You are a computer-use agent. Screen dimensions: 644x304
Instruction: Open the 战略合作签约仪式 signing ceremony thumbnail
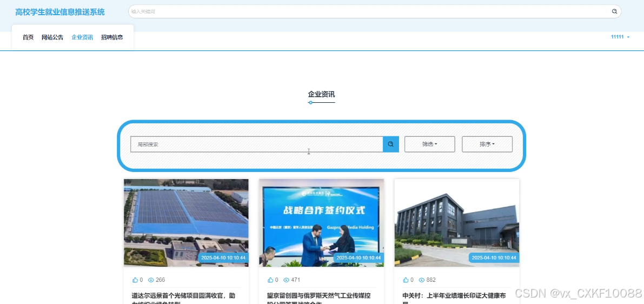coord(322,223)
